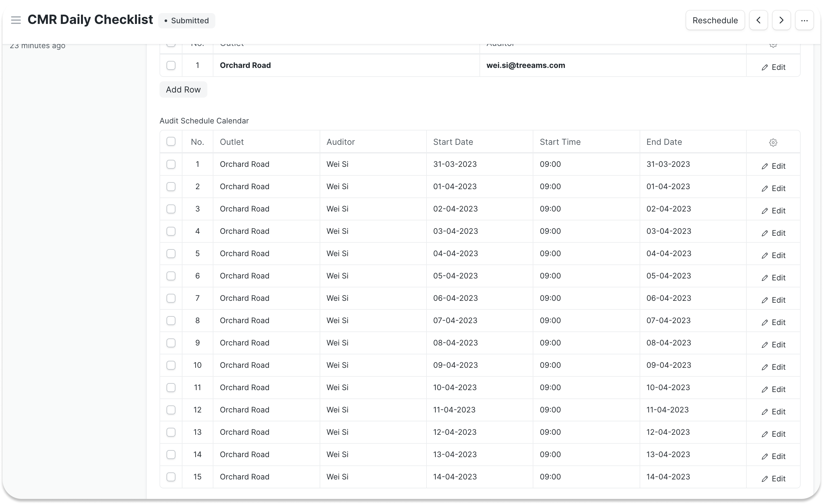The image size is (823, 504).
Task: Select checkbox of schedule row number 1
Action: 171,164
